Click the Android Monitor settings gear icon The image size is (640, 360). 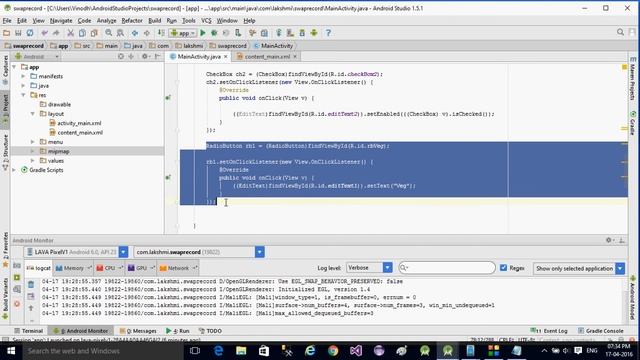[609, 240]
